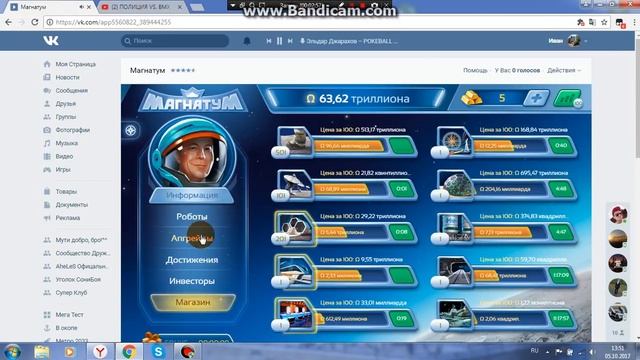The width and height of the screenshot is (640, 360).
Task: Click ferris wheel business icon
Action: pos(454,141)
